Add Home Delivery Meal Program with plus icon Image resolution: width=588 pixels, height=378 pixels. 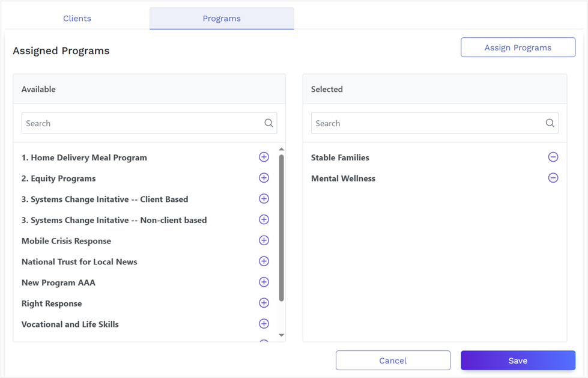point(264,157)
